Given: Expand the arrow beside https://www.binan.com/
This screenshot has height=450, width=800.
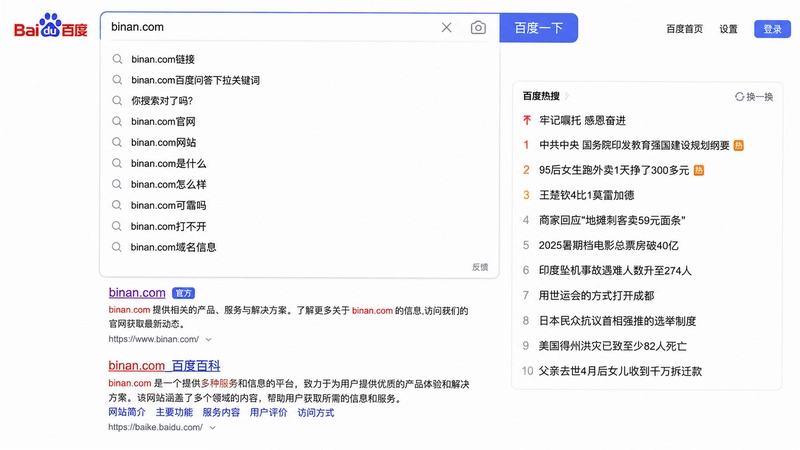Looking at the screenshot, I should click(209, 339).
